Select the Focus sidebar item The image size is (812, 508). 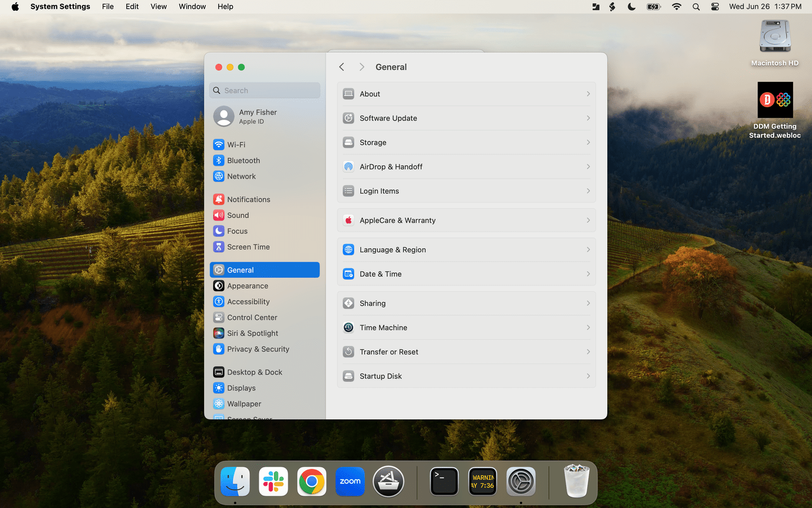237,231
